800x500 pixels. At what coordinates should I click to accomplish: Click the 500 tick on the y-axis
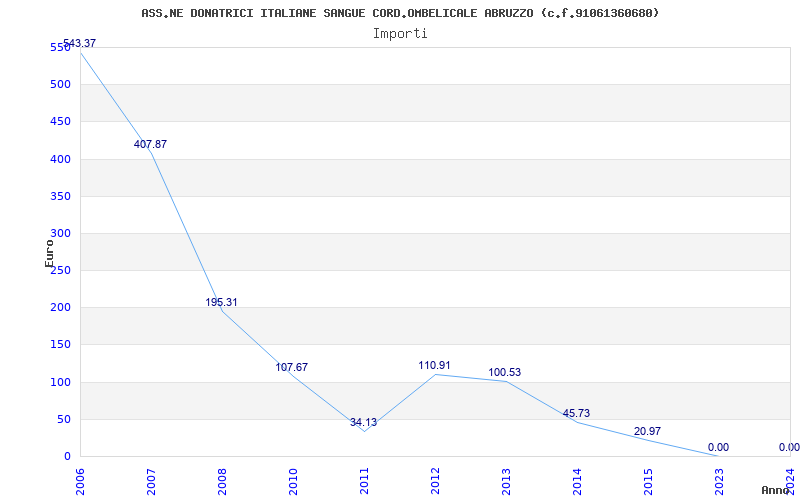point(60,85)
